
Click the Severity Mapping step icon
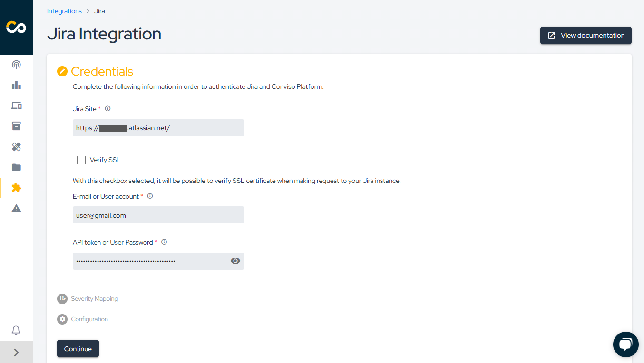tap(62, 299)
